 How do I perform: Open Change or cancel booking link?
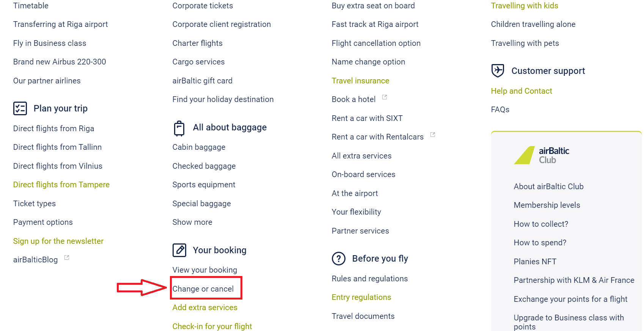203,289
